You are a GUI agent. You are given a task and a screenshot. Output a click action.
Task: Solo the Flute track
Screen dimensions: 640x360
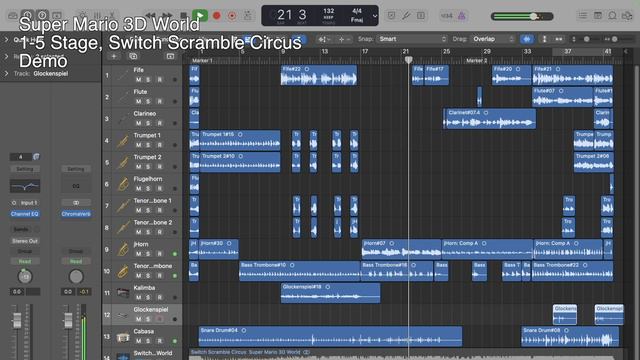(148, 101)
